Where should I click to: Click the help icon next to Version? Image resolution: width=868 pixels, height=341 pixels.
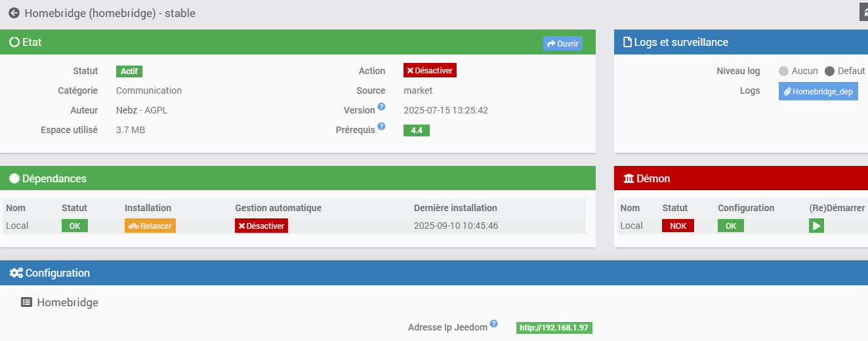381,107
